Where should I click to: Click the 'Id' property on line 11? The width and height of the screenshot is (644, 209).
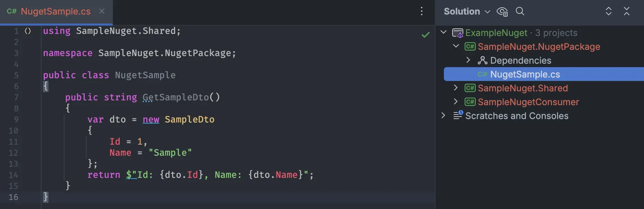click(115, 142)
